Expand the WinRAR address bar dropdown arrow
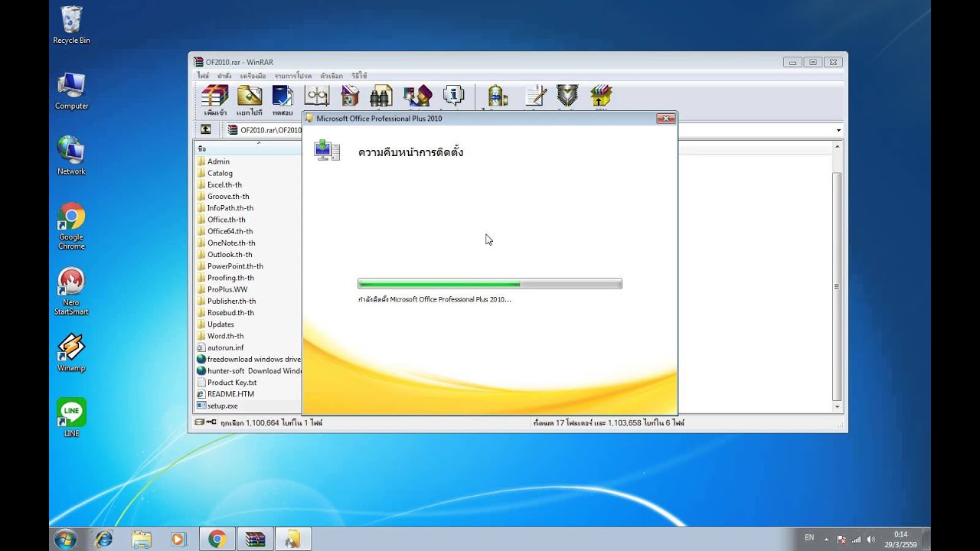This screenshot has height=551, width=980. pos(838,130)
